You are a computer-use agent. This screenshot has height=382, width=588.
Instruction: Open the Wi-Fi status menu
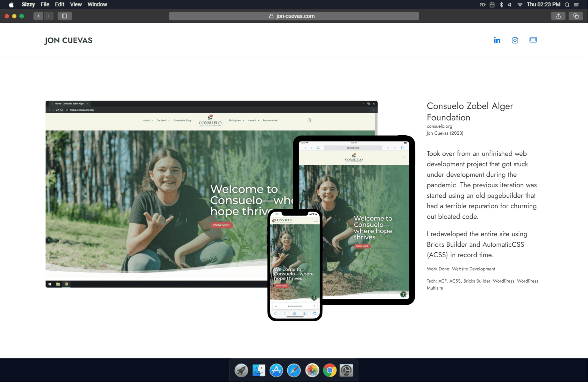point(520,4)
